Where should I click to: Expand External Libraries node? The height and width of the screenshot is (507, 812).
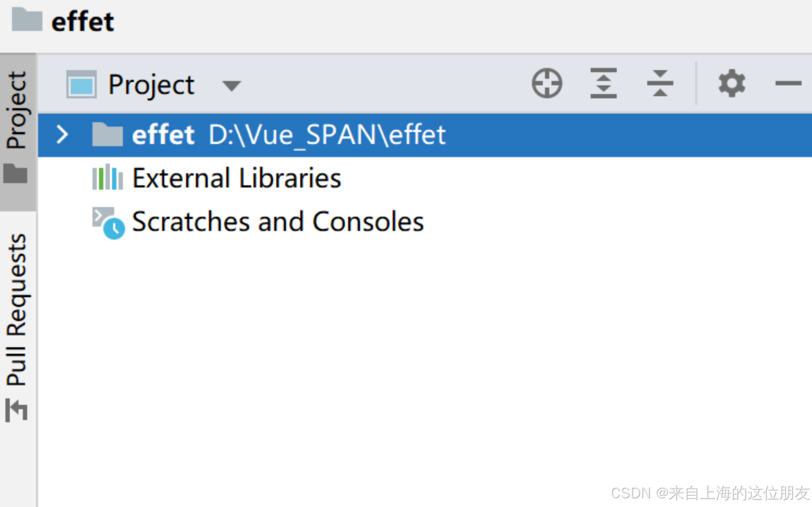click(236, 177)
